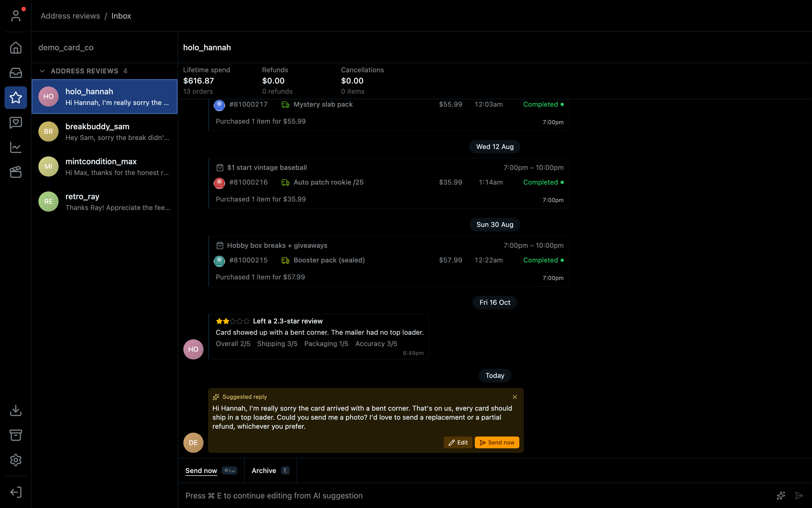Select the holo_hannah conversation
The width and height of the screenshot is (812, 508).
click(x=104, y=97)
